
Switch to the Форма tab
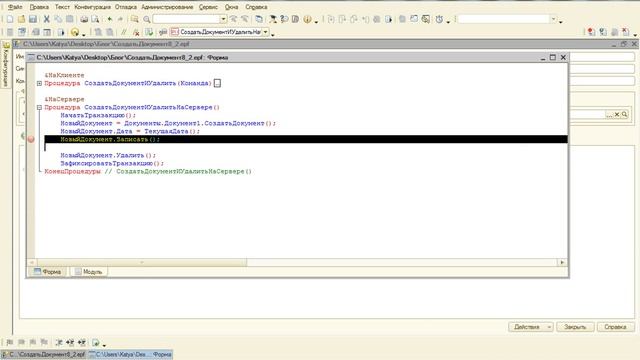47,272
